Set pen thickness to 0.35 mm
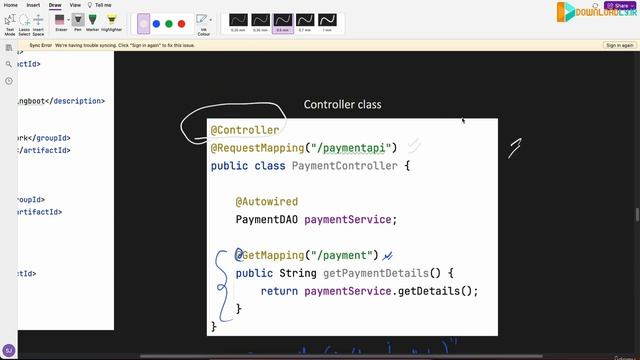Image resolution: width=640 pixels, height=360 pixels. [x=260, y=23]
